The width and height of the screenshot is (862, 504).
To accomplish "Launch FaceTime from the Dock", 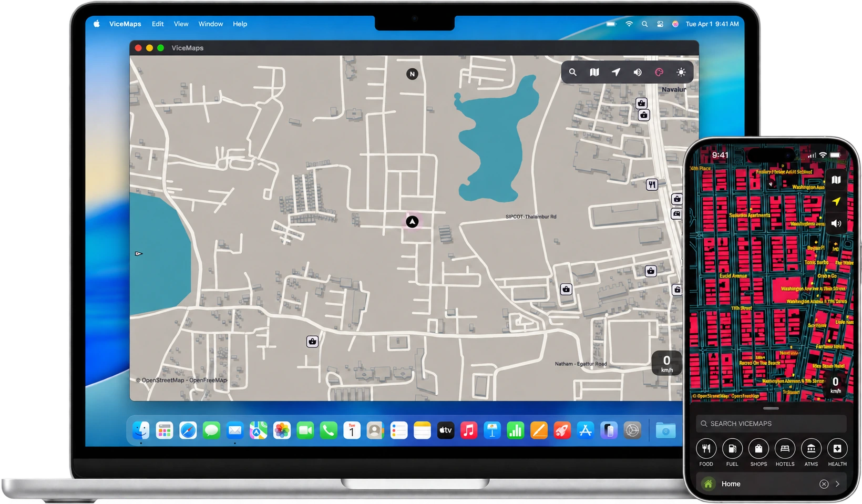I will tap(305, 431).
